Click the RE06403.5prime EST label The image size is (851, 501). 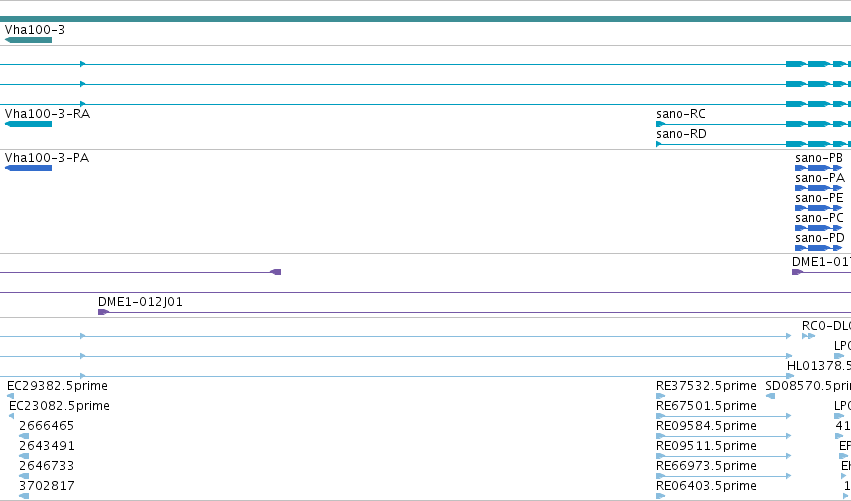coord(706,486)
